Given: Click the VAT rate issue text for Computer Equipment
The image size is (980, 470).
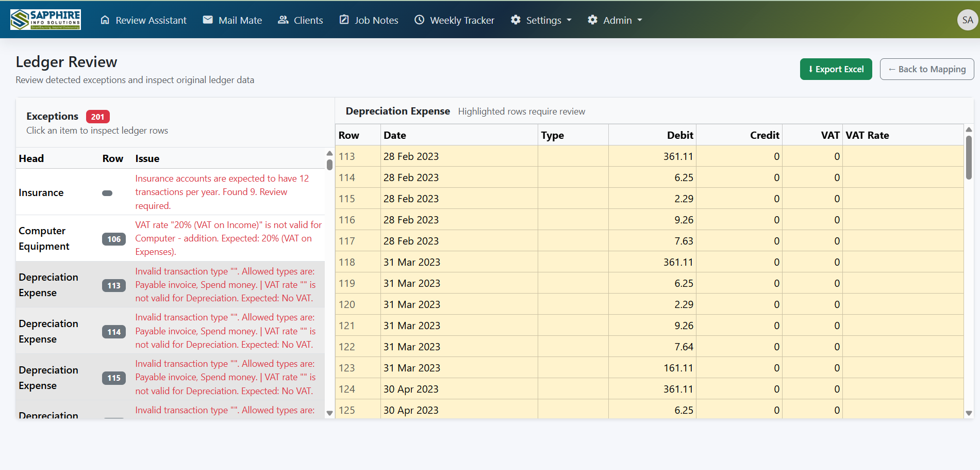Looking at the screenshot, I should (228, 238).
